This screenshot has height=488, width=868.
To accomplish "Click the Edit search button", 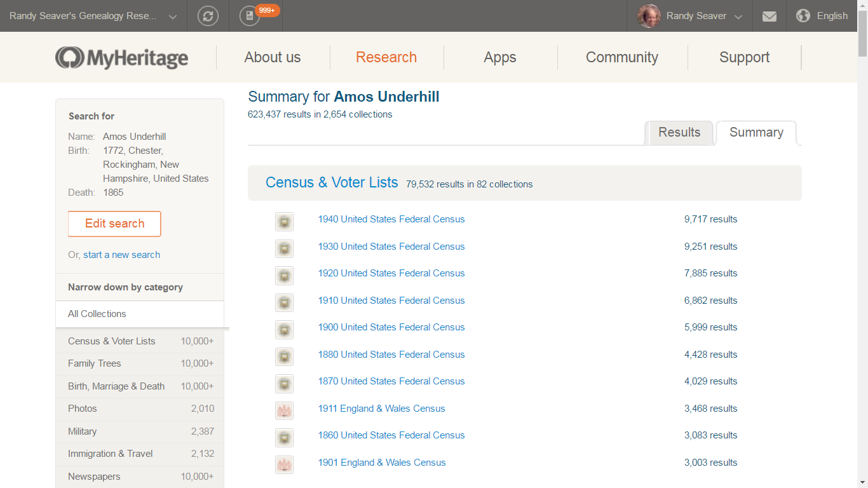I will pyautogui.click(x=114, y=224).
